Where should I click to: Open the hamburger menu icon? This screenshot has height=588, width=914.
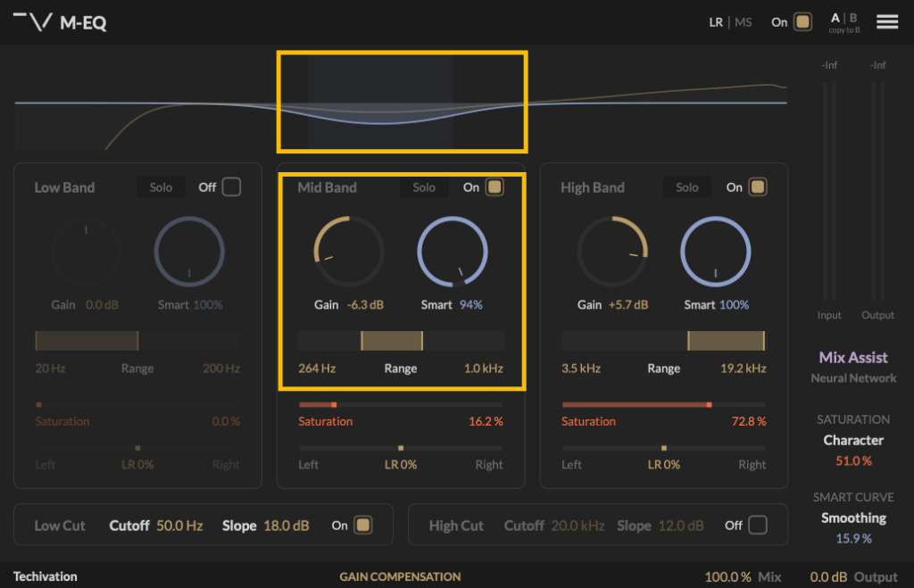click(887, 22)
